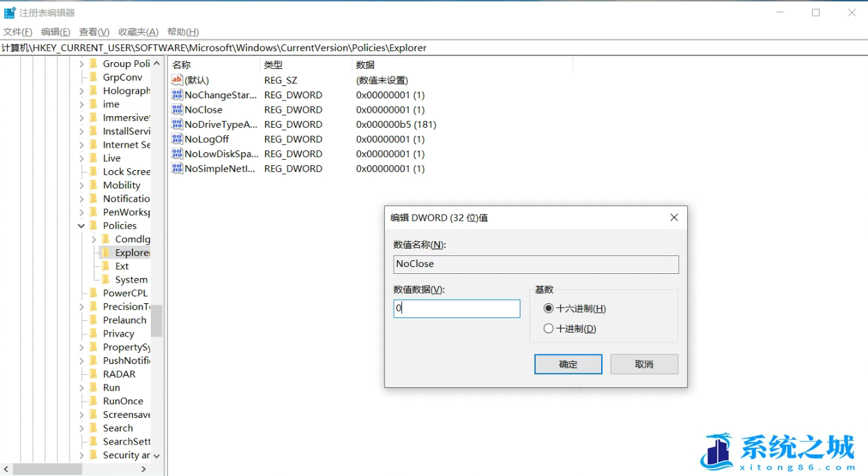Click the NoSimpleNetl value icon
This screenshot has height=476, width=868.
(x=176, y=169)
